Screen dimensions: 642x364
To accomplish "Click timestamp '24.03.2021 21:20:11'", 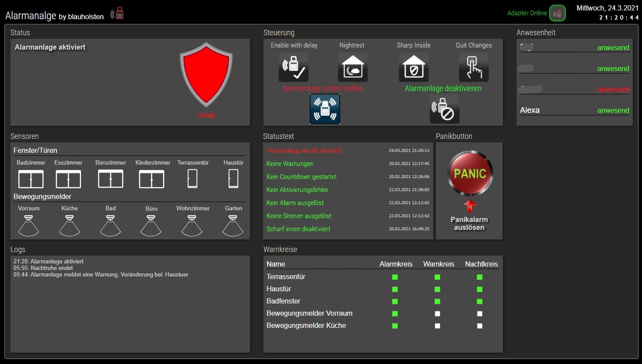I will (x=409, y=151).
